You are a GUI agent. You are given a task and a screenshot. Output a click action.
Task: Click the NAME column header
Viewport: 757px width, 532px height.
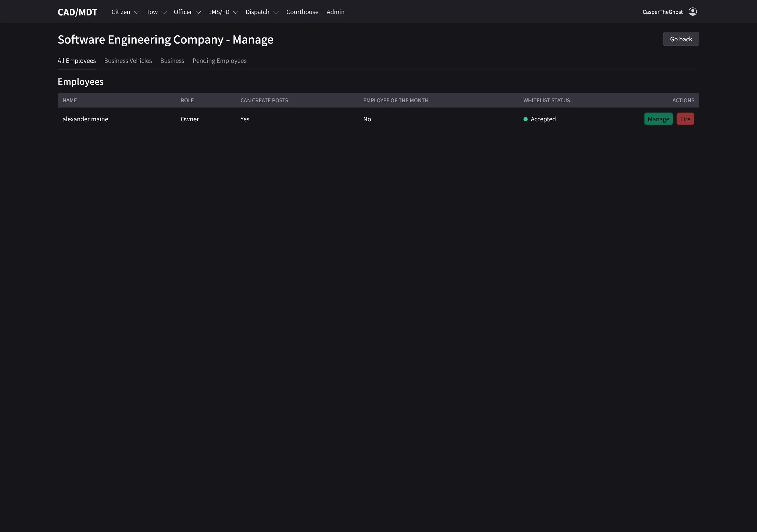pyautogui.click(x=70, y=100)
